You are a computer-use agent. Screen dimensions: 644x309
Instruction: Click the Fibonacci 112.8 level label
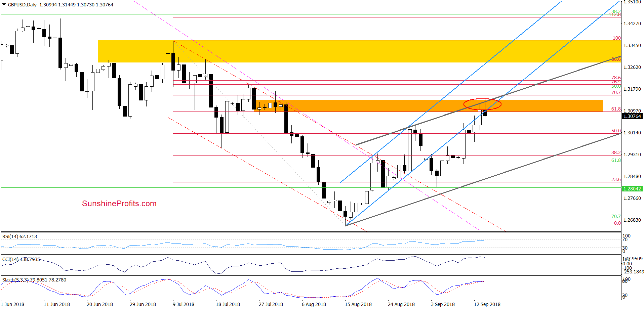tap(615, 15)
